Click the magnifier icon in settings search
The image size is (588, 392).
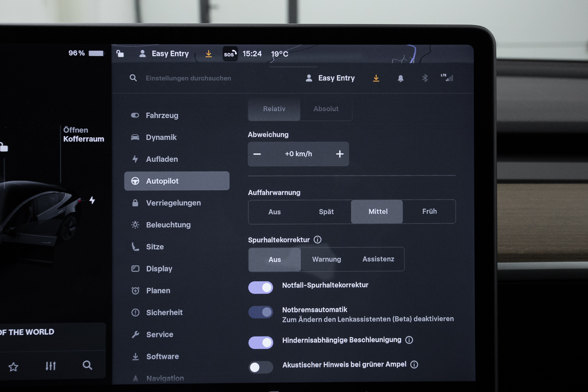pos(133,78)
